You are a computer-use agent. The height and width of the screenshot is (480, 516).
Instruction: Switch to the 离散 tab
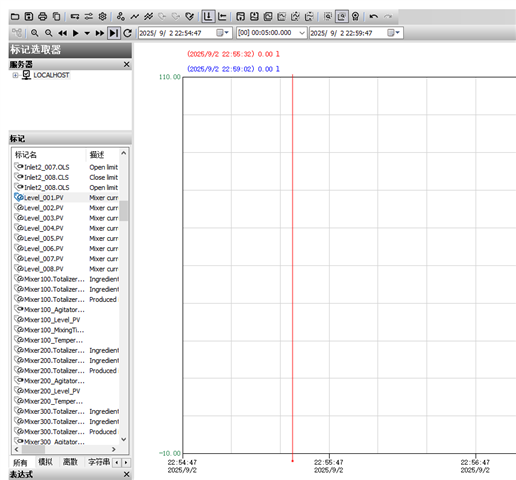(x=70, y=462)
